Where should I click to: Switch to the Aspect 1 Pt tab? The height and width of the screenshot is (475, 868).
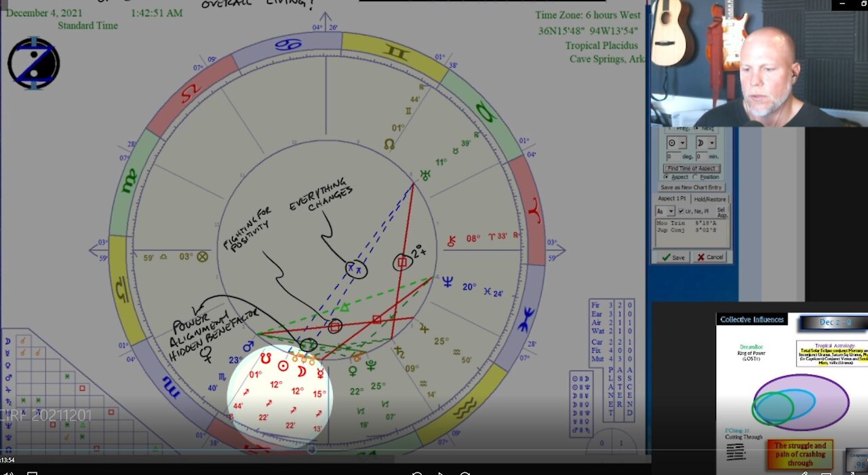coord(673,199)
